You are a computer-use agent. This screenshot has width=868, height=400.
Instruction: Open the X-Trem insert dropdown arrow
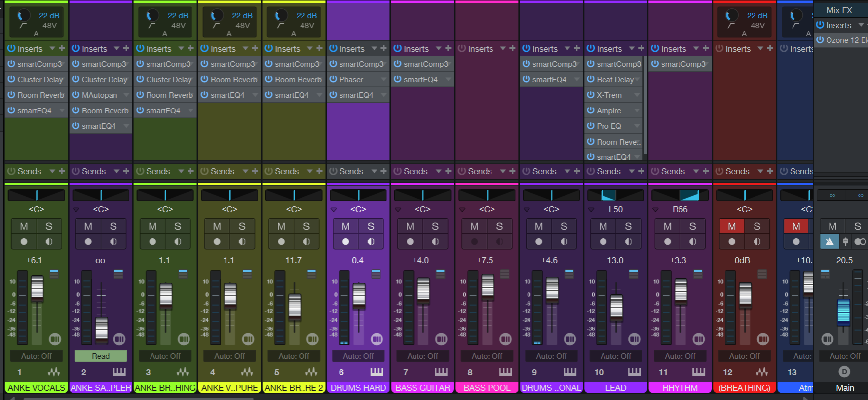(x=637, y=95)
